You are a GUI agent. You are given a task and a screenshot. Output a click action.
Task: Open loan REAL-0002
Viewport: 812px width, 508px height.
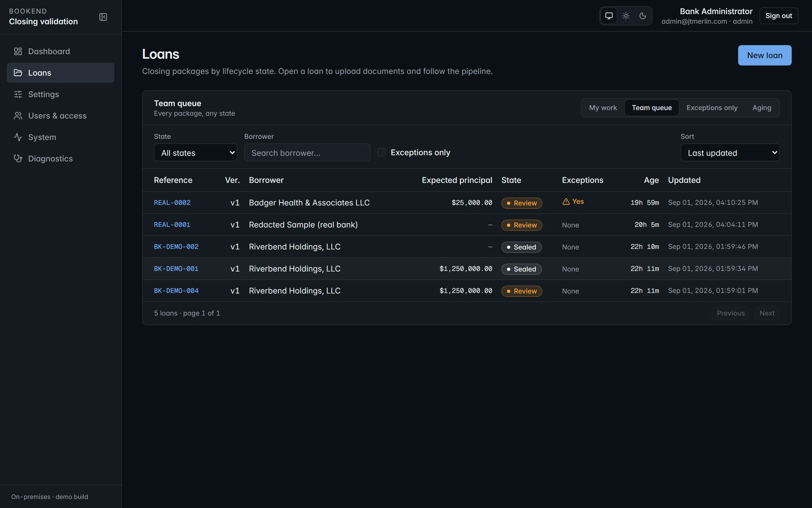tap(172, 203)
